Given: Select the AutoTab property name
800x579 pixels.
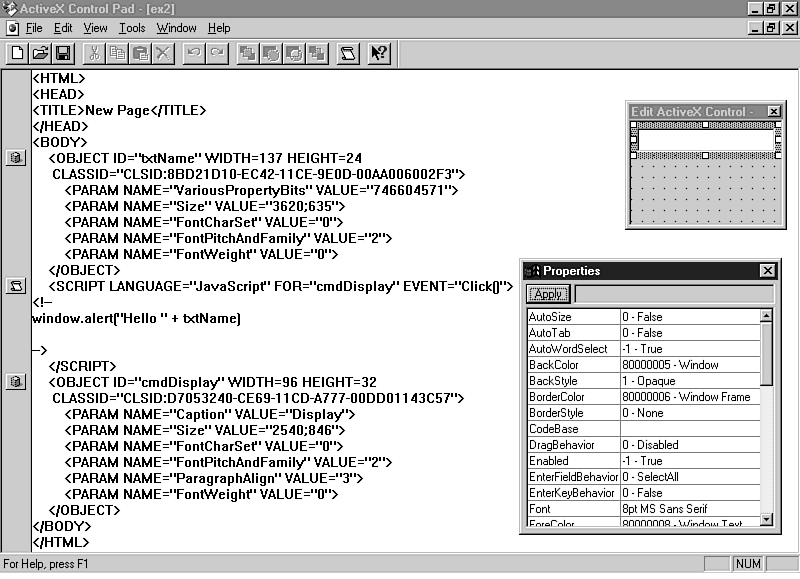Looking at the screenshot, I should [549, 333].
